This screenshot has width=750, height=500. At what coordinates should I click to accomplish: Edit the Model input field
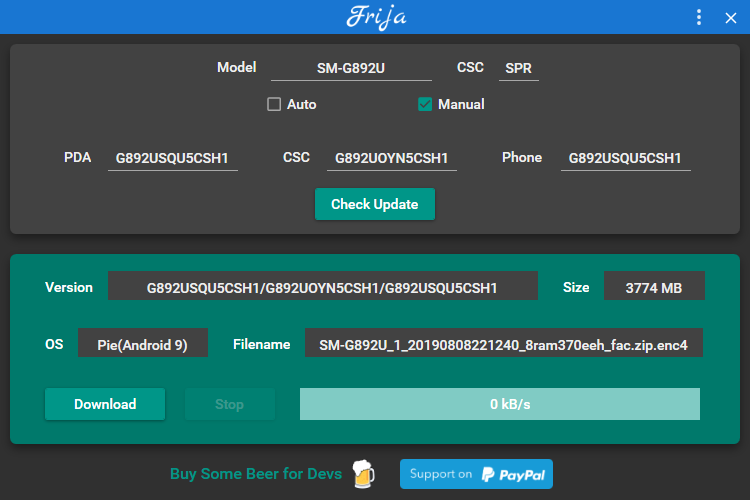[351, 68]
